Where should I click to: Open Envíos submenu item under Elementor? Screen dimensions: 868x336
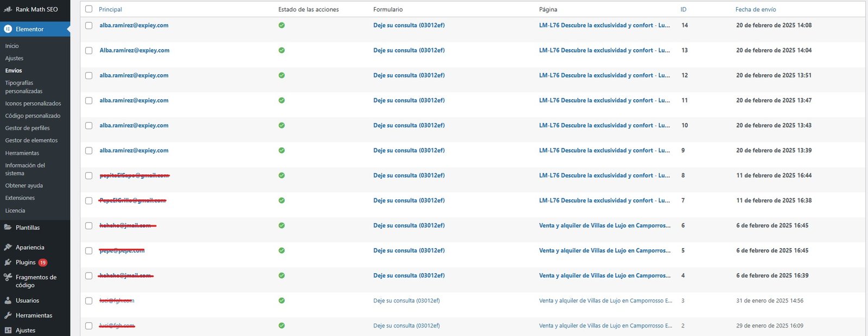[x=14, y=70]
